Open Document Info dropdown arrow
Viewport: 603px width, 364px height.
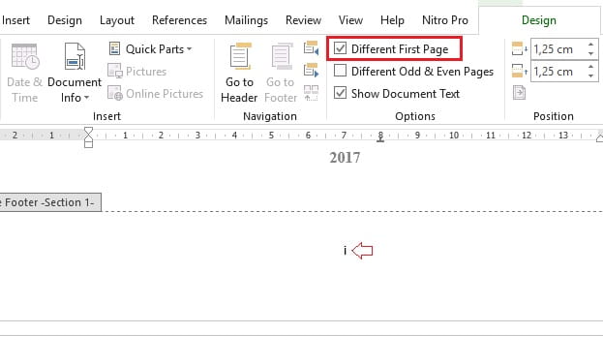pyautogui.click(x=86, y=98)
